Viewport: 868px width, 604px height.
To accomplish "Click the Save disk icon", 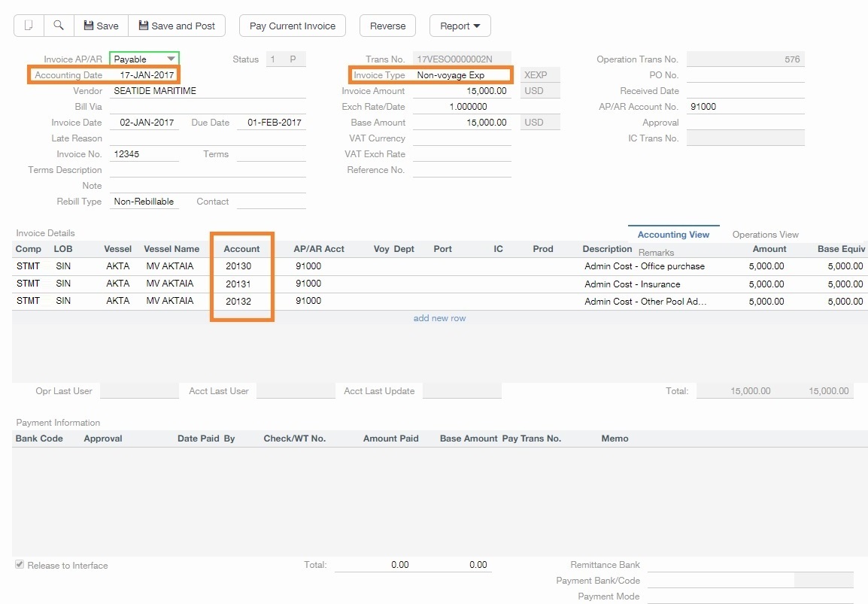I will (87, 25).
